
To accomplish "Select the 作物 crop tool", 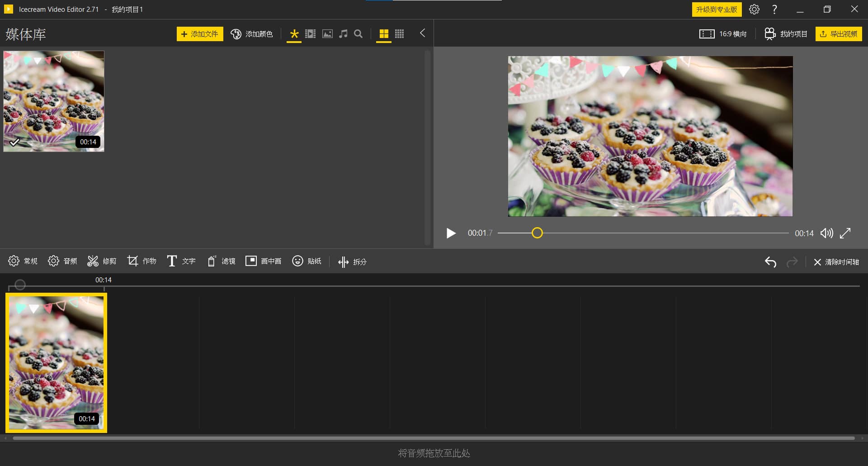I will click(x=142, y=261).
